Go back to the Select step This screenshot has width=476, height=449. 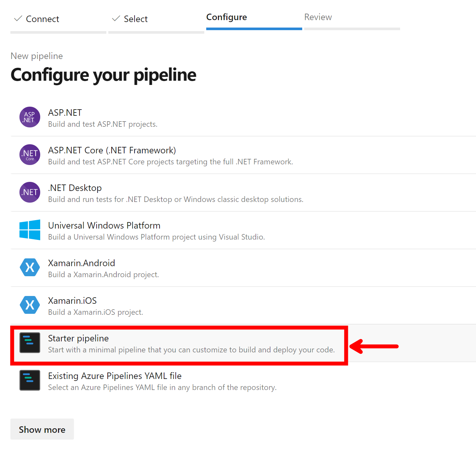pos(136,19)
